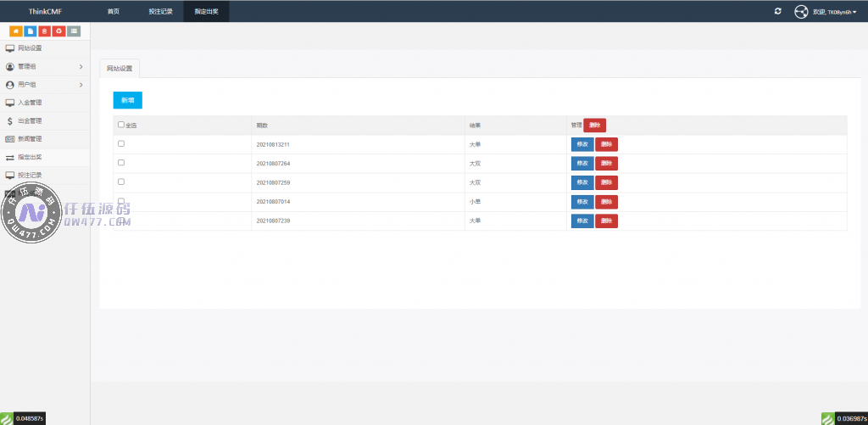Open 新闻管理 in the sidebar
This screenshot has width=868, height=425.
pyautogui.click(x=30, y=138)
